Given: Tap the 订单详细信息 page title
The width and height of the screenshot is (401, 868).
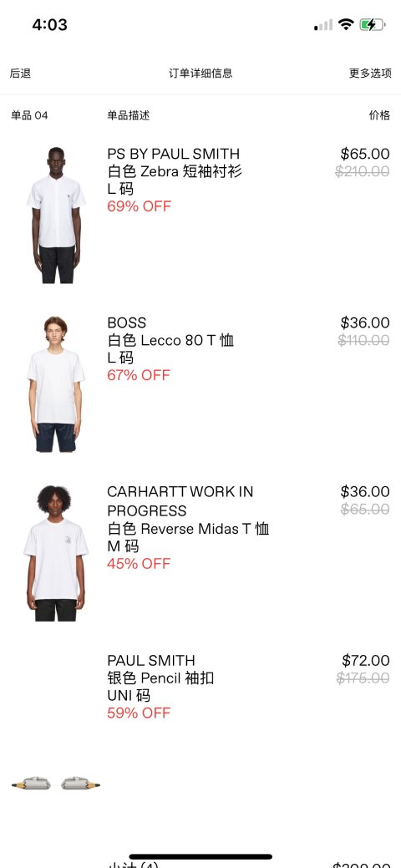Looking at the screenshot, I should click(200, 73).
